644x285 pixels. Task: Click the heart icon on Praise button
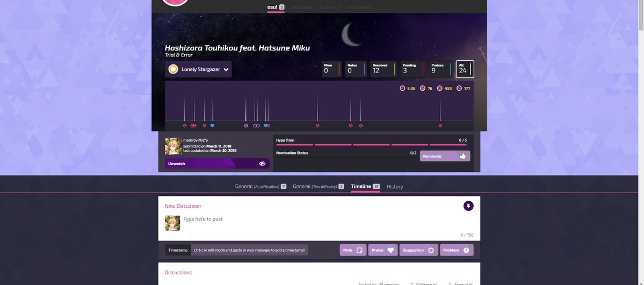(x=390, y=250)
